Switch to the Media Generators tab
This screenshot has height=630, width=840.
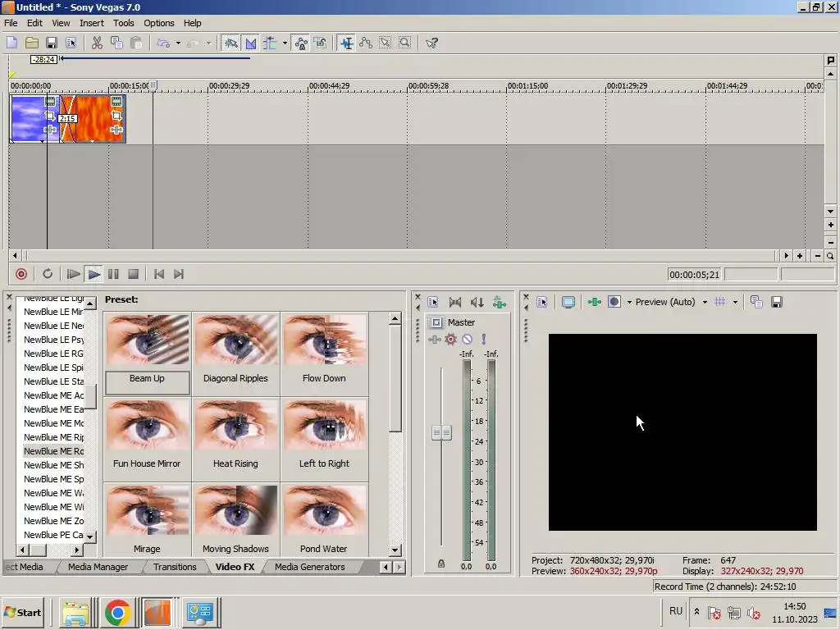click(309, 567)
